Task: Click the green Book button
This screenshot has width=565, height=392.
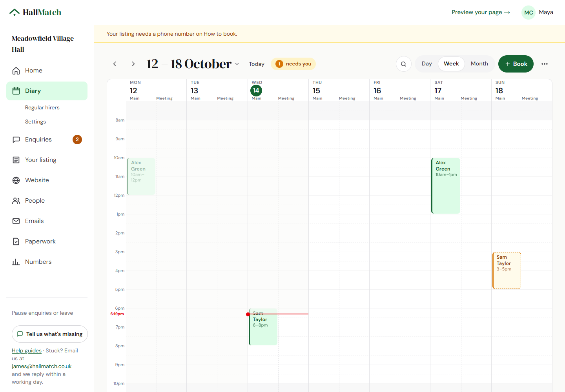Action: pyautogui.click(x=516, y=64)
